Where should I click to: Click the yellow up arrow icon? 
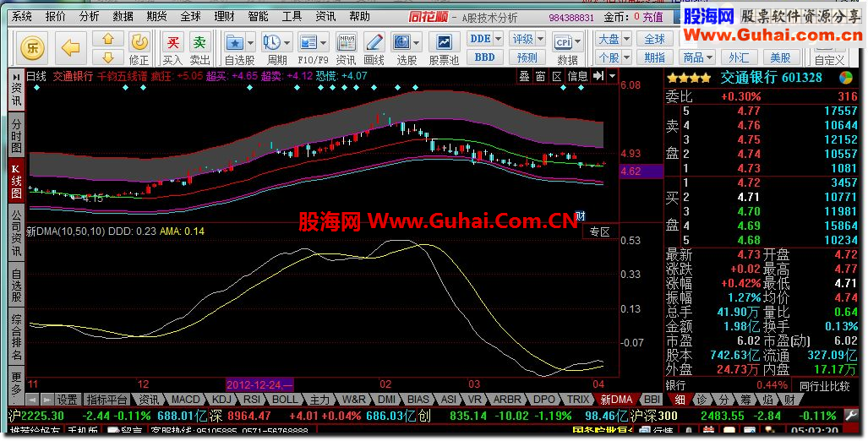pos(108,39)
